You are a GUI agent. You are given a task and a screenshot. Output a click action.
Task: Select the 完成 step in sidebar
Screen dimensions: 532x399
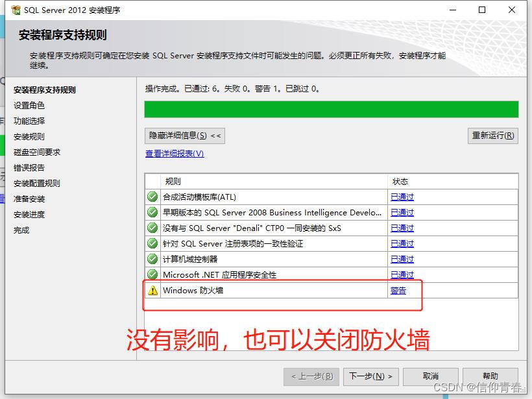(21, 230)
